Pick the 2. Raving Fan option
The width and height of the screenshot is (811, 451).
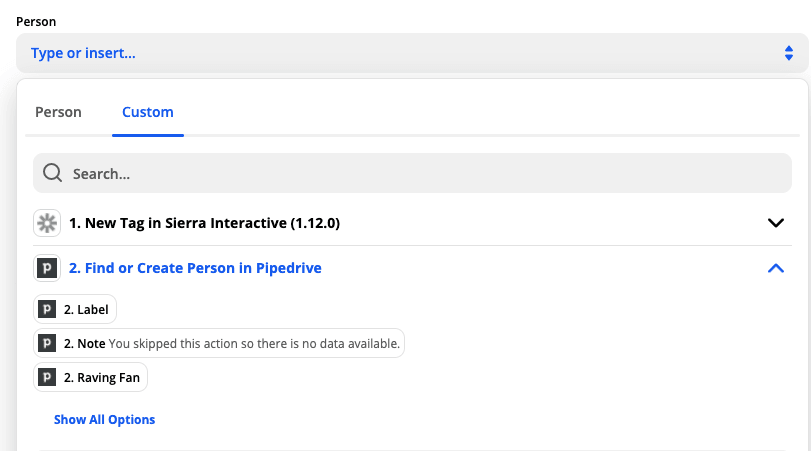coord(103,377)
